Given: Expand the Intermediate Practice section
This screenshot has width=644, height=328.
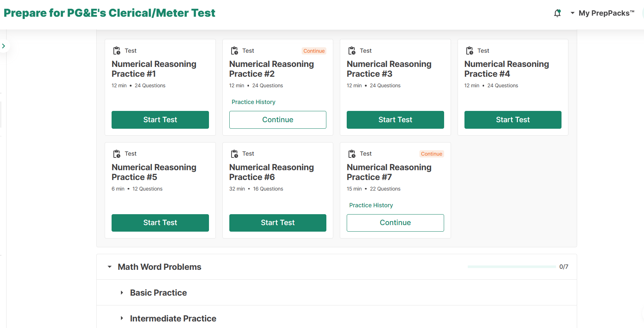Looking at the screenshot, I should click(x=122, y=319).
